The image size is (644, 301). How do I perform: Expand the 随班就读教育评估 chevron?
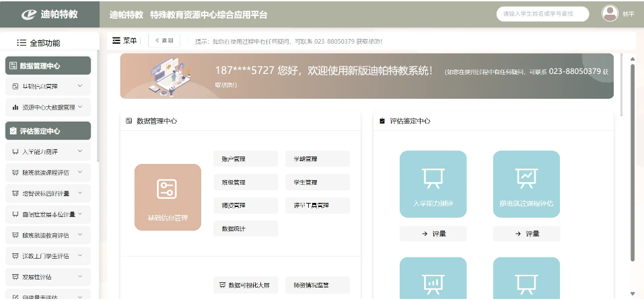(x=80, y=234)
